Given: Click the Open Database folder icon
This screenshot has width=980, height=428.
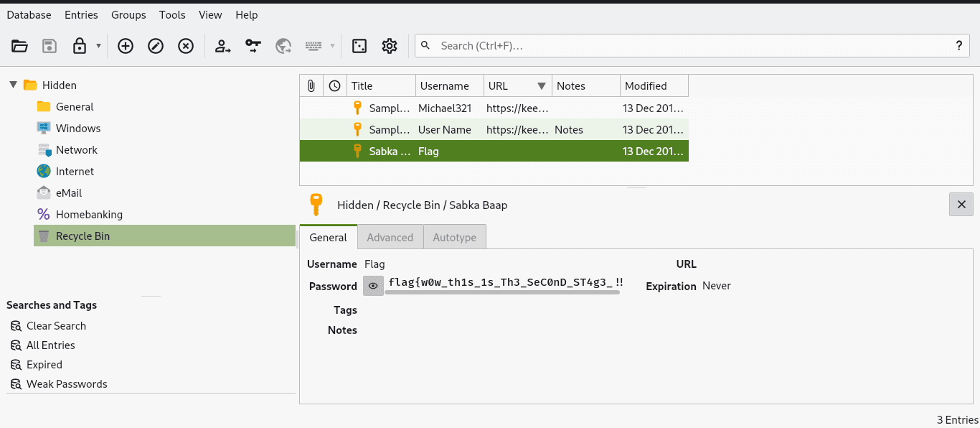Looking at the screenshot, I should [x=20, y=46].
